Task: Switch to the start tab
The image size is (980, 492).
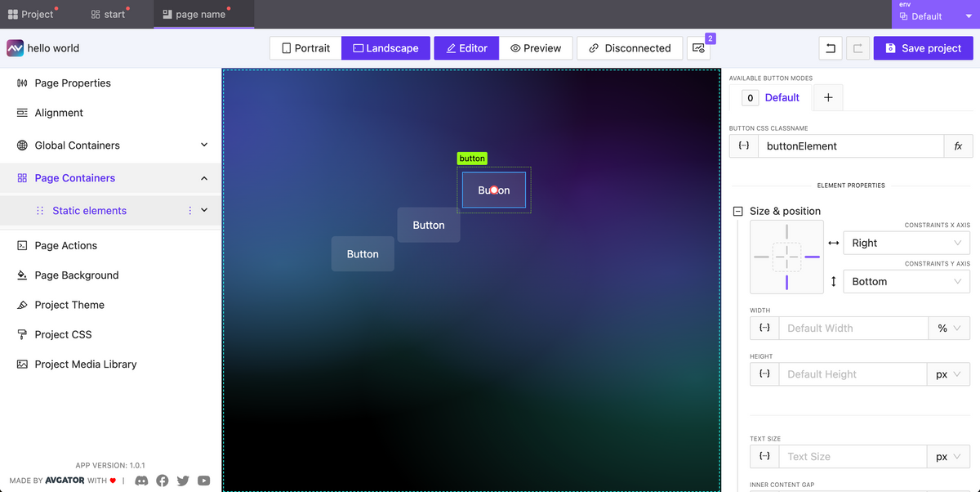Action: pos(109,13)
